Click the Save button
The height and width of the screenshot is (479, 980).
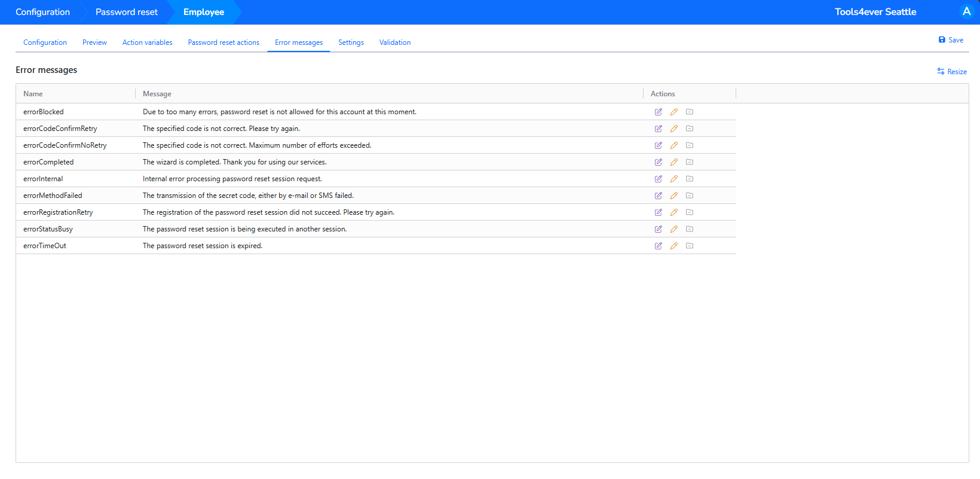pos(951,40)
